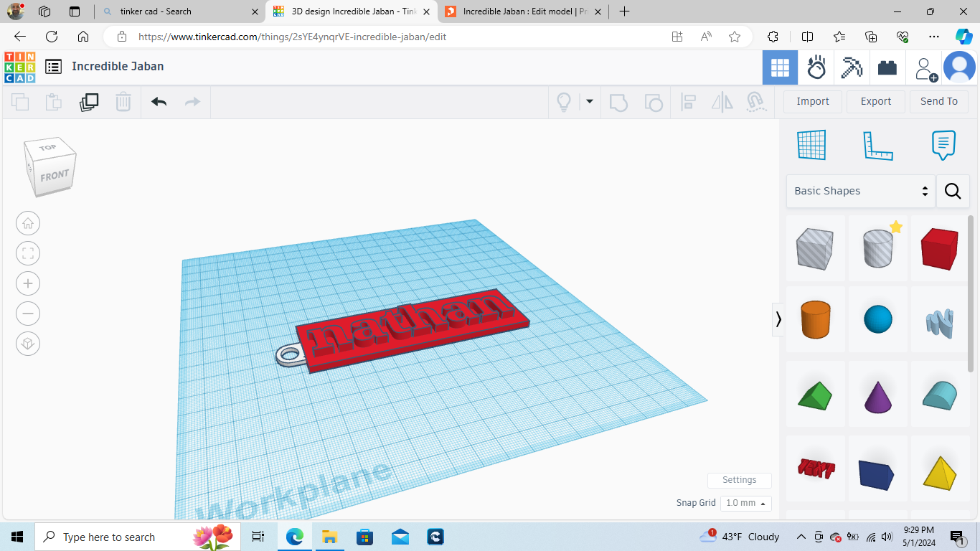The image size is (980, 551).
Task: Click the Home view icon
Action: [28, 223]
